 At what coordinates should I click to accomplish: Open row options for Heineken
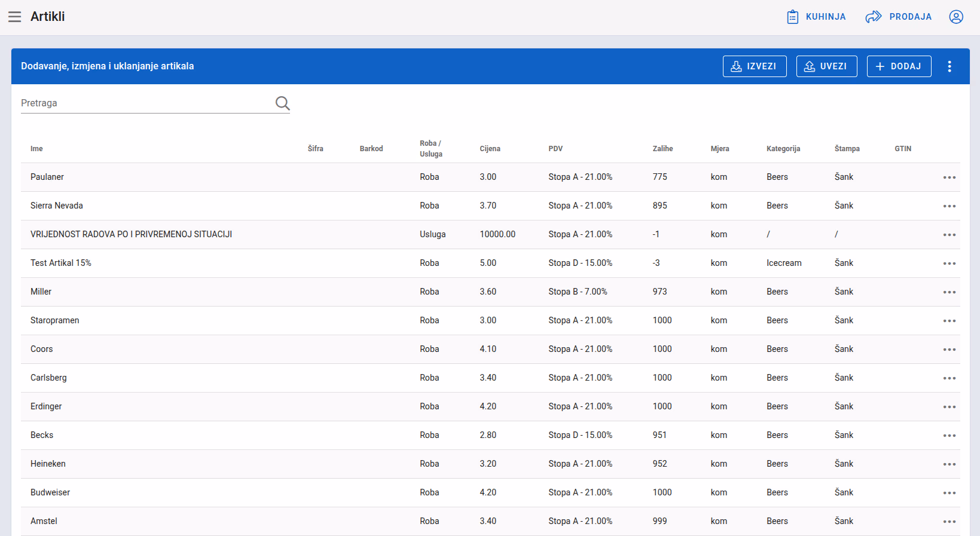[x=950, y=464]
